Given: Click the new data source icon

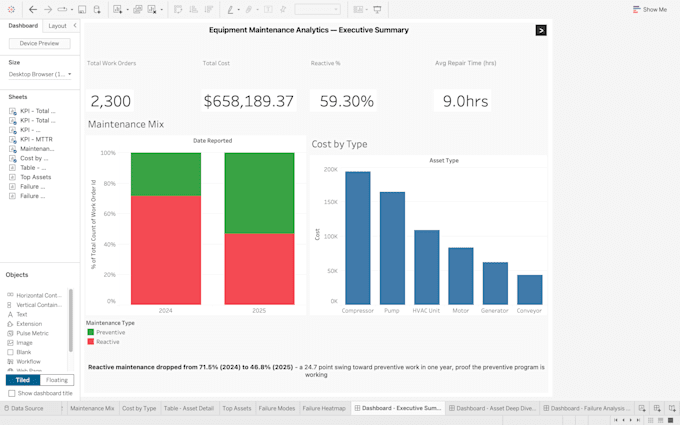Looking at the screenshot, I should pyautogui.click(x=97, y=9).
